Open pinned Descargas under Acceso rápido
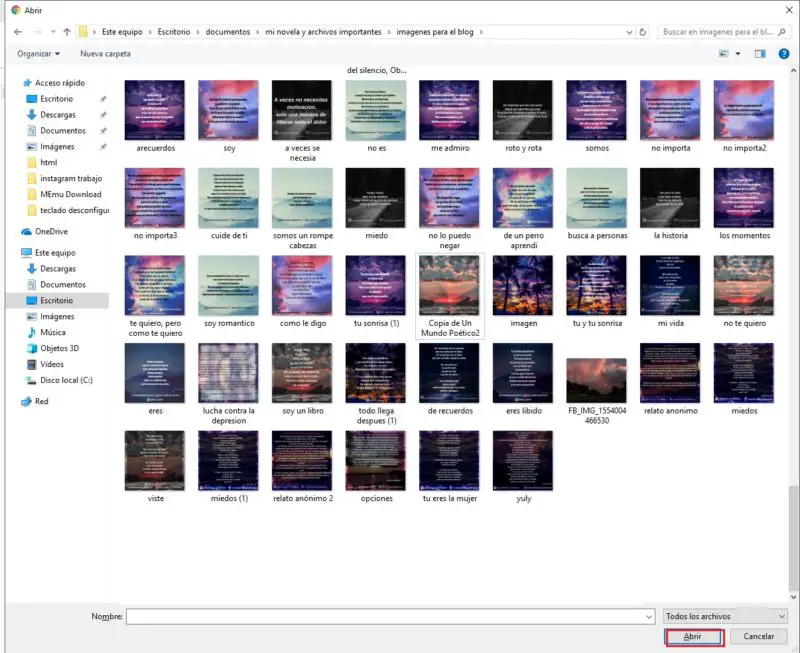Screen dimensions: 800x653 coord(58,115)
